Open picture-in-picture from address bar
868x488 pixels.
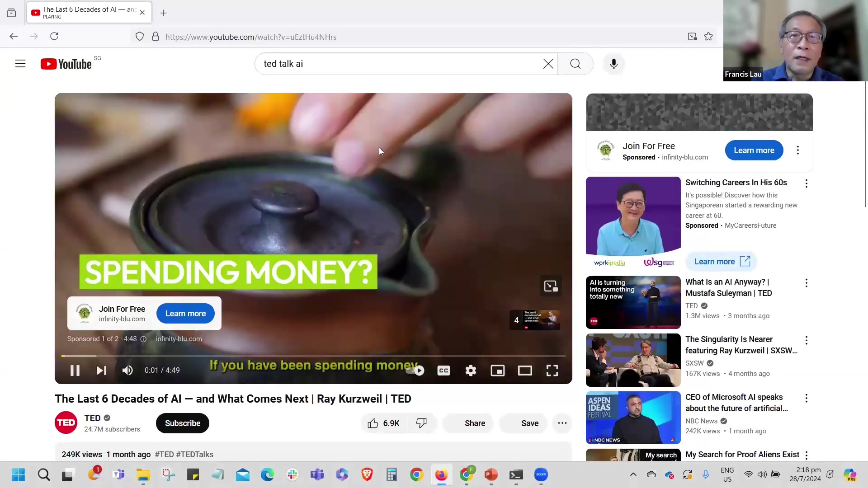coord(692,37)
